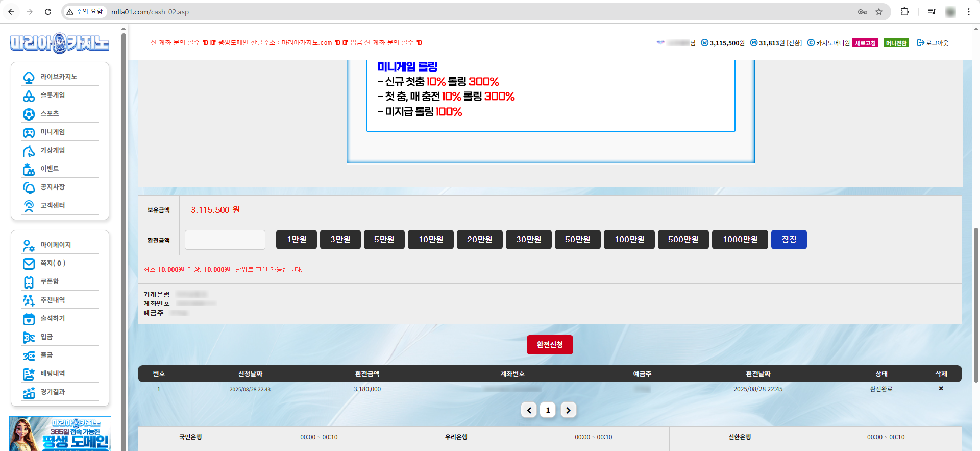Click the 신한은행 cell in the bank table
This screenshot has width=980, height=451.
point(740,437)
